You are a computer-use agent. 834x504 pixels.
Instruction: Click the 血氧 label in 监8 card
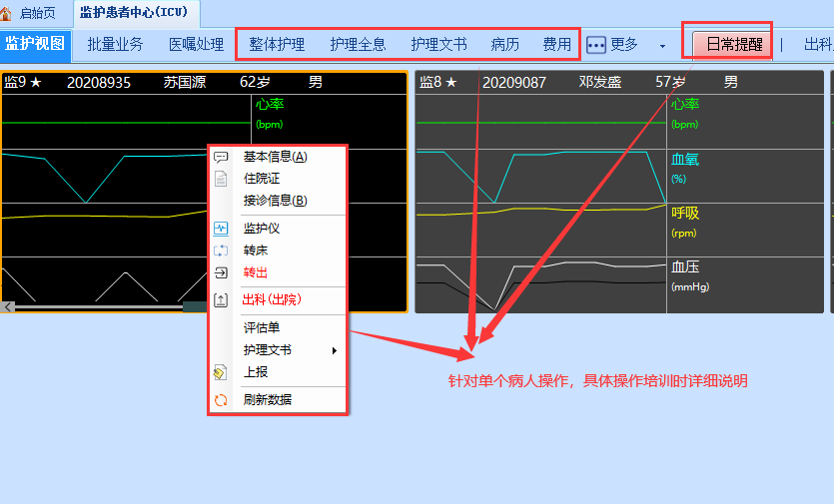tap(685, 160)
